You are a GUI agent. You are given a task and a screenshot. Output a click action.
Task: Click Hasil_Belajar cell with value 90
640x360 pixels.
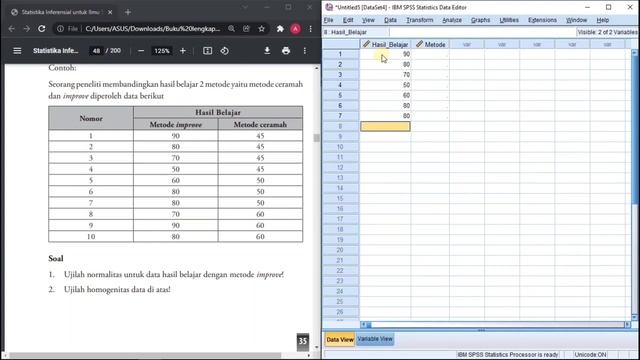point(385,54)
